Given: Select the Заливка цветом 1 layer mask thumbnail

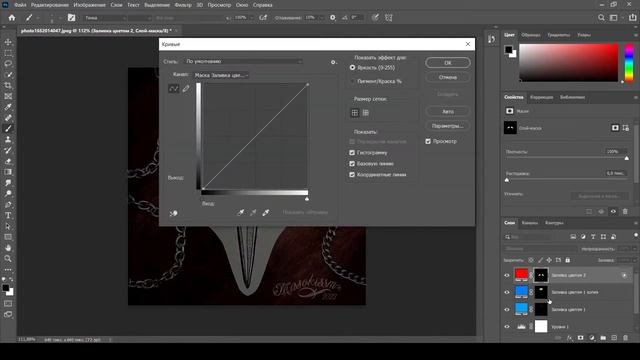Looking at the screenshot, I should 541,309.
